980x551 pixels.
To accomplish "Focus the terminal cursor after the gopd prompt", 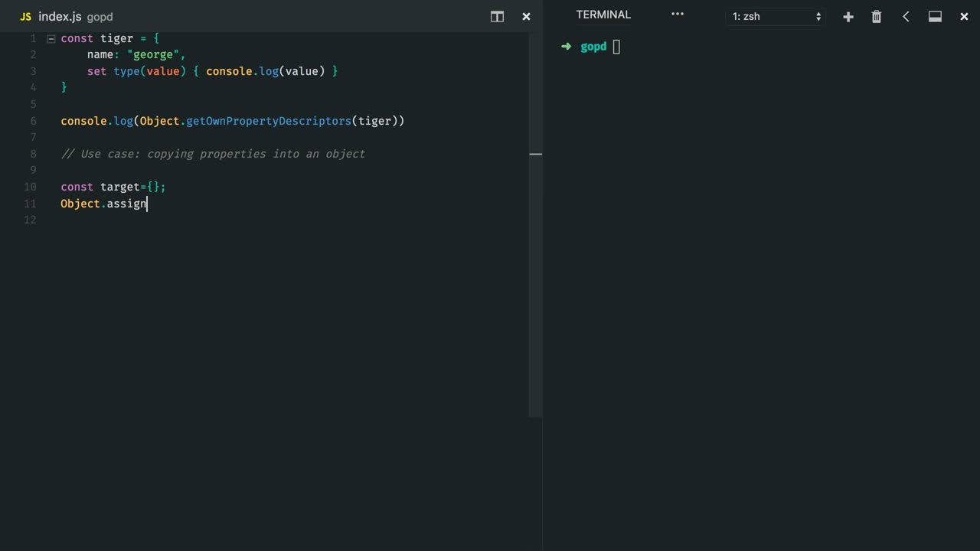I will (x=616, y=47).
